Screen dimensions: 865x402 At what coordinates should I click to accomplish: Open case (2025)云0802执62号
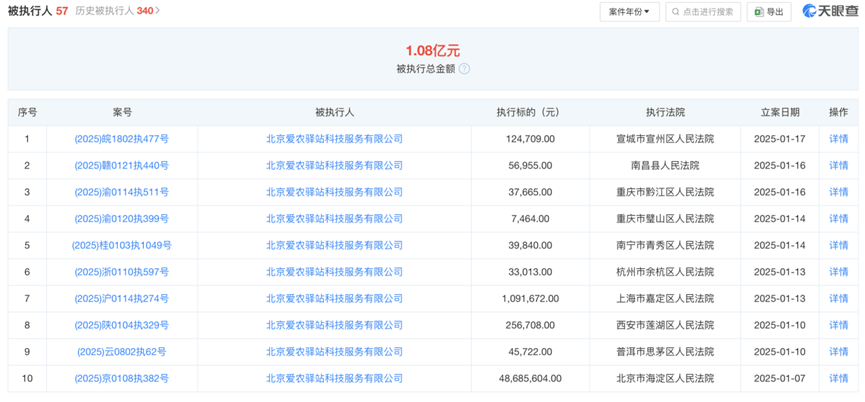pos(121,352)
